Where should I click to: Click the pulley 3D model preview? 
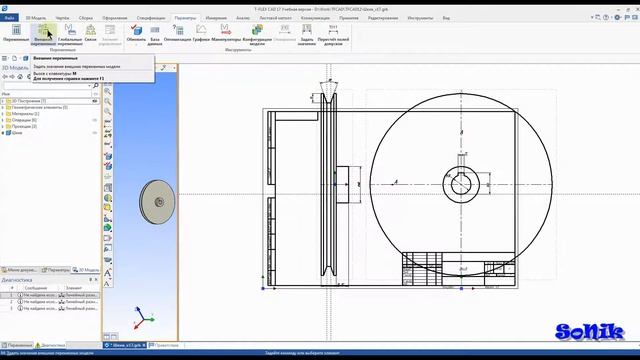pyautogui.click(x=158, y=202)
